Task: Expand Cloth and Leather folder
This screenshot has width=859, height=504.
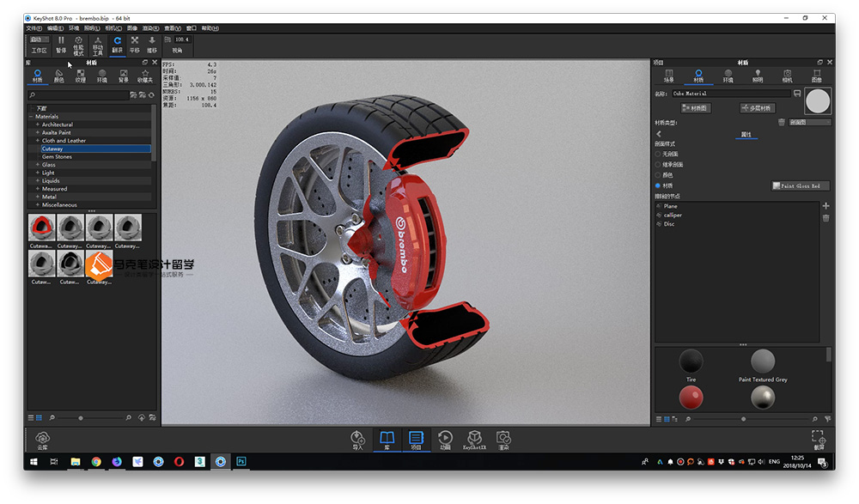Action: point(38,141)
